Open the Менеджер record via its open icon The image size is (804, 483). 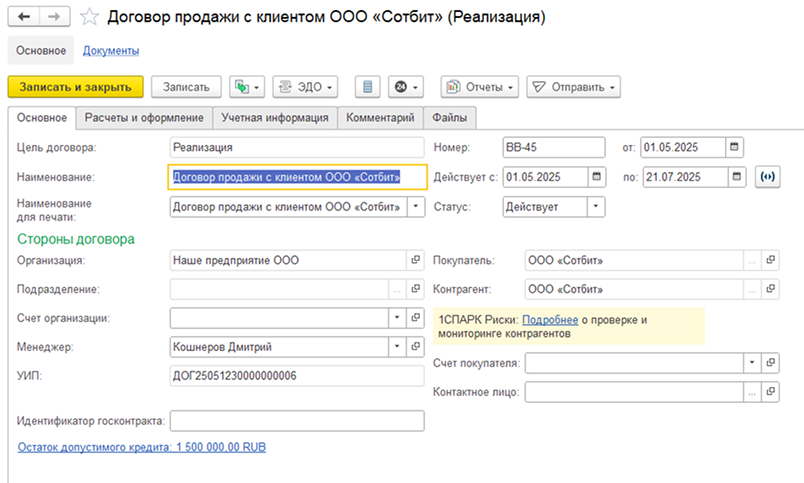tap(415, 347)
